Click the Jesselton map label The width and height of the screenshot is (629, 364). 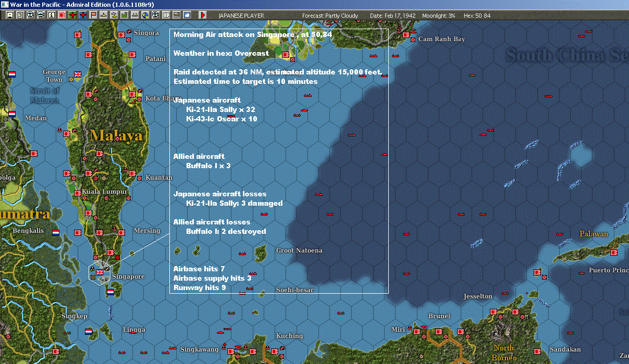click(x=478, y=296)
